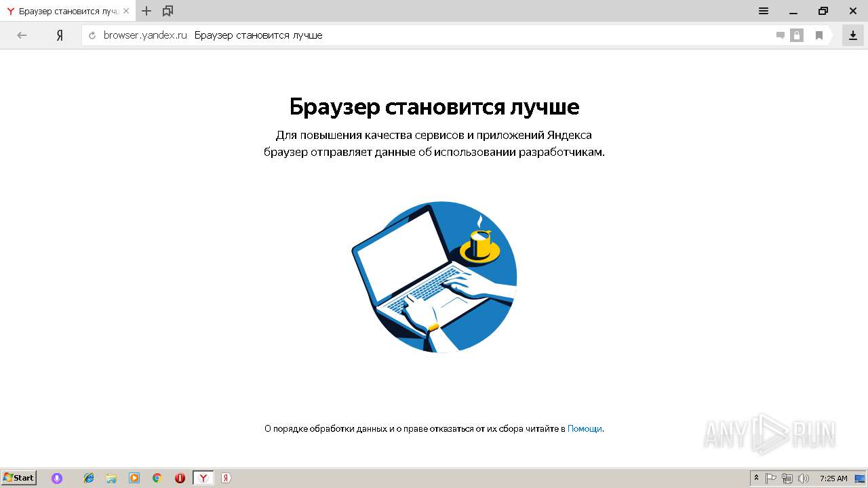Open Yandex home via the Я button
The width and height of the screenshot is (868, 488).
[60, 35]
